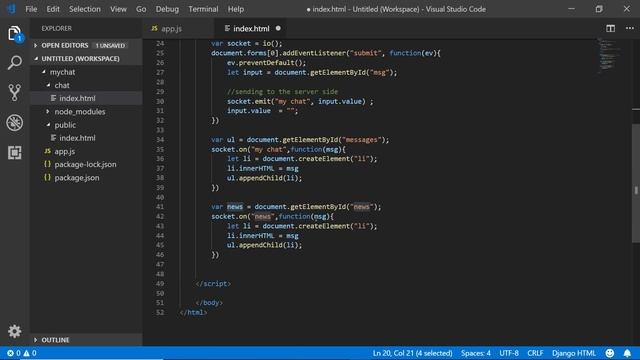
Task: Open the Terminal menu
Action: point(203,9)
